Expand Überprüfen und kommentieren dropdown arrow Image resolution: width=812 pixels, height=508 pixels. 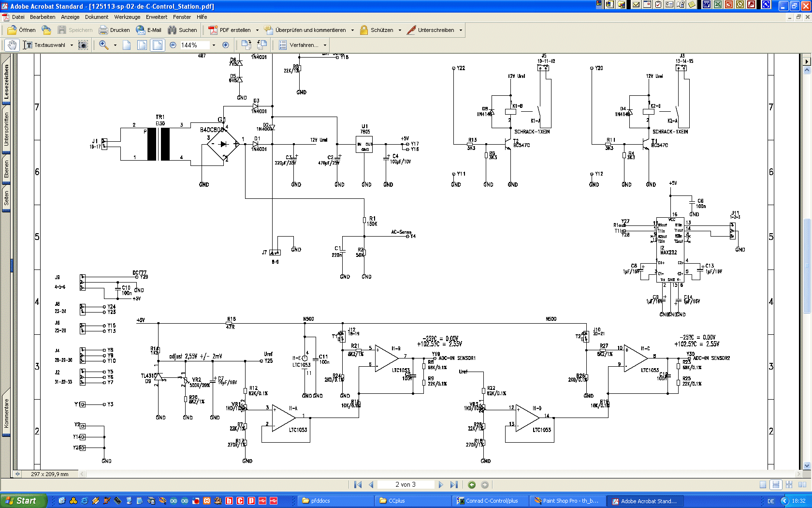pos(352,30)
